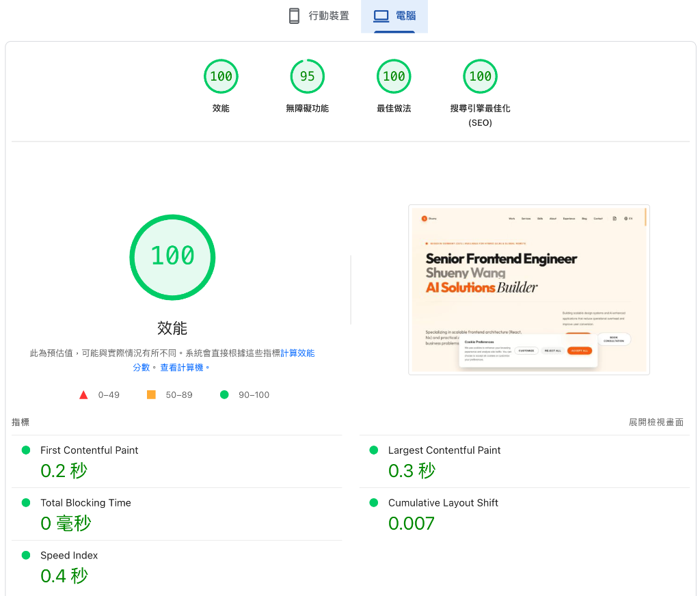Click the website preview thumbnail image
700x596 pixels.
pyautogui.click(x=529, y=289)
